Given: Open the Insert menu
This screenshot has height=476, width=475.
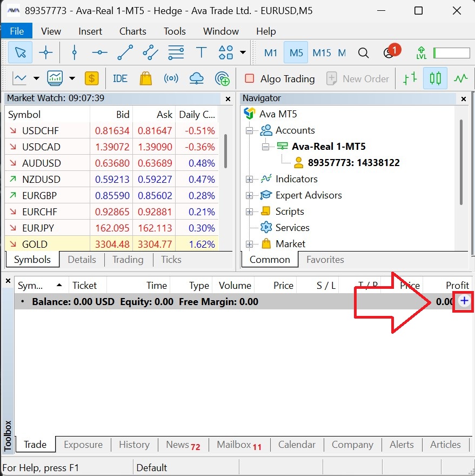Looking at the screenshot, I should [x=90, y=31].
